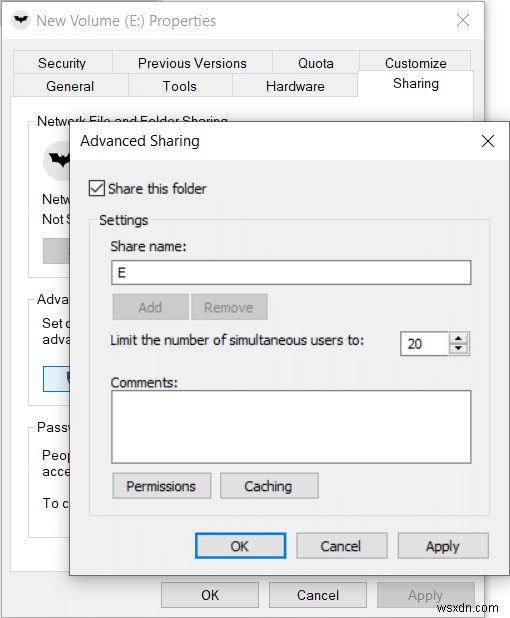Click the 'Comments:' label
This screenshot has height=618, width=510.
point(144,382)
